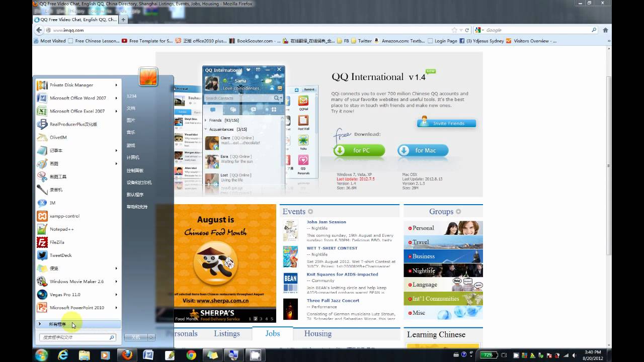
Task: Open the WET T-SHIRT CONTEST event link
Action: 332,248
